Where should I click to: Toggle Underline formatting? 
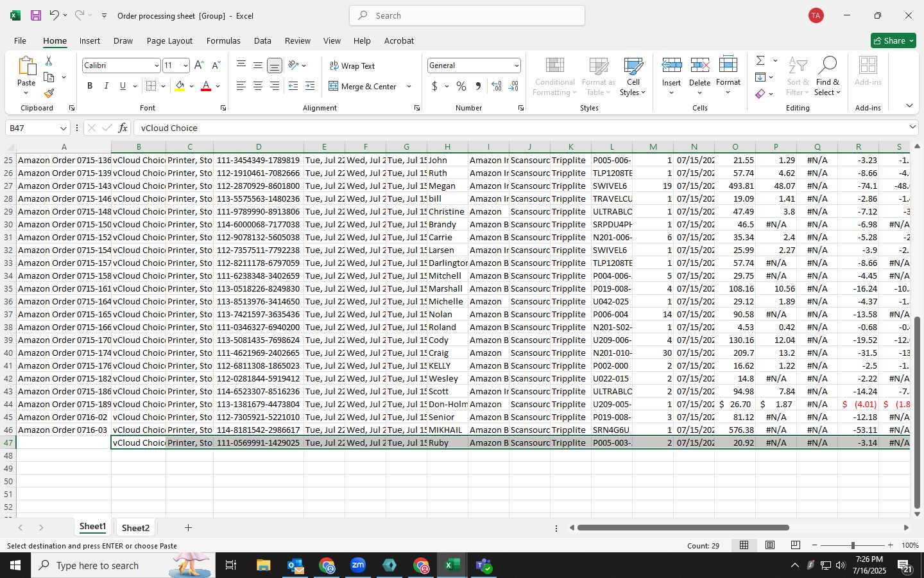click(123, 86)
